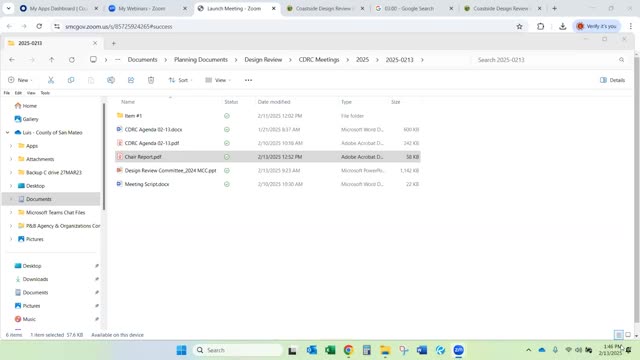
Task: Open File Explorer from the taskbar
Action: [x=385, y=350]
